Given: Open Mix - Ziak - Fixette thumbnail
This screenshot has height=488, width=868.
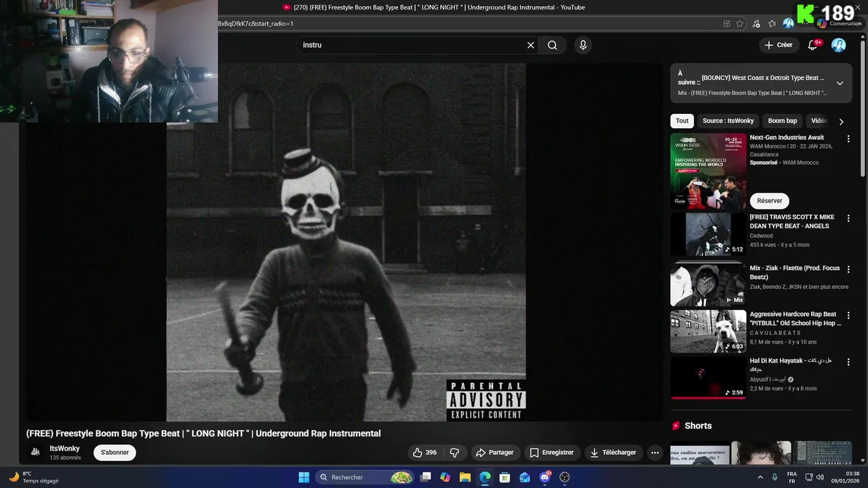Looking at the screenshot, I should pos(708,283).
